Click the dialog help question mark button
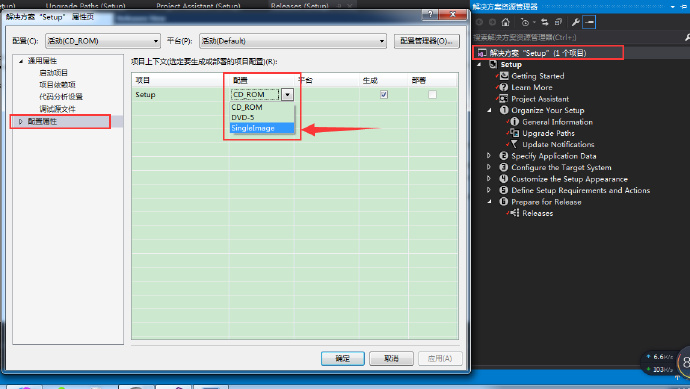The width and height of the screenshot is (690, 389). click(430, 14)
